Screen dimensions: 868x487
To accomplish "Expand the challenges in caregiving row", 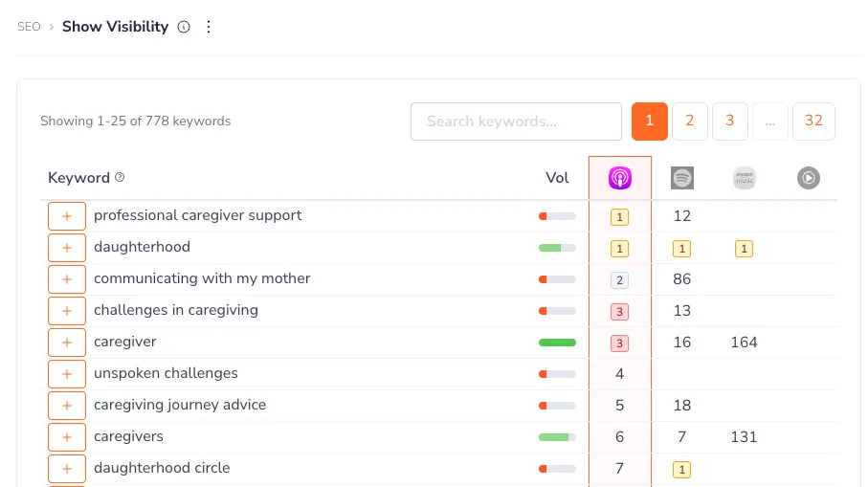I will click(x=67, y=310).
